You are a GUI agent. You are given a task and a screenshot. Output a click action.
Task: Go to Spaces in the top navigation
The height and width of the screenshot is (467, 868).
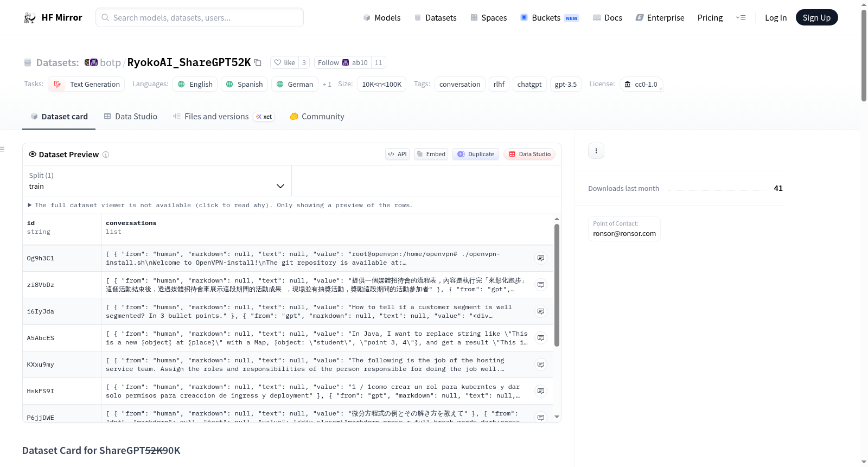488,18
